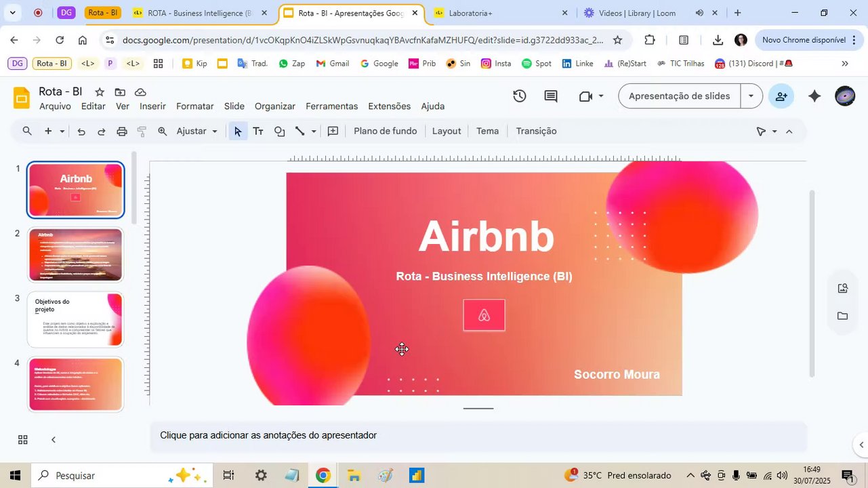Open the Organizar menu

(x=275, y=106)
